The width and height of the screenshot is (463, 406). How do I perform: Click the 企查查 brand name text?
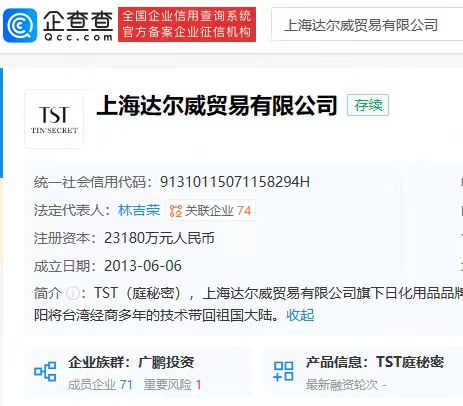click(78, 20)
